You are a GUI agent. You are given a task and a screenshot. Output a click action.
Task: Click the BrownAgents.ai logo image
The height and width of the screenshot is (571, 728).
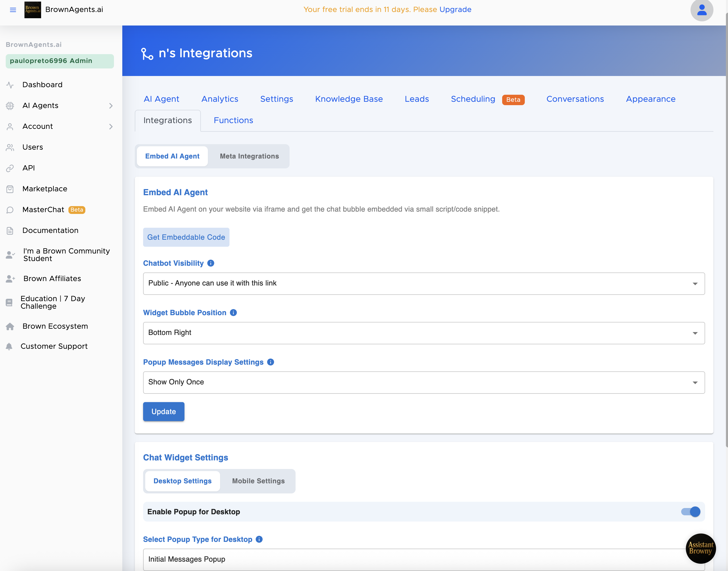[33, 10]
